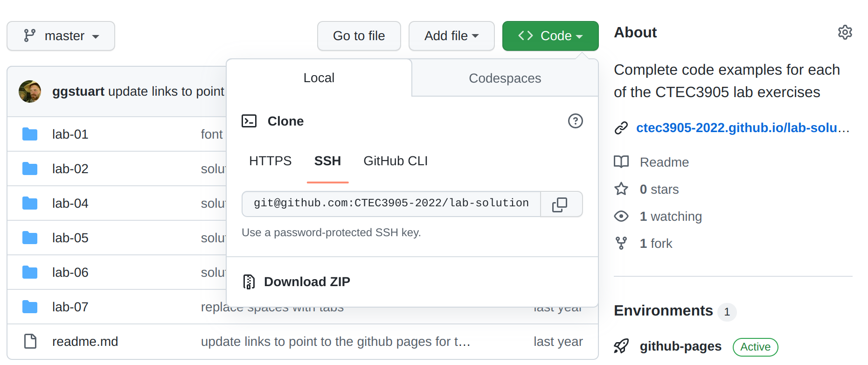868x365 pixels.
Task: Click the zip file icon beside Download ZIP
Action: click(x=249, y=282)
